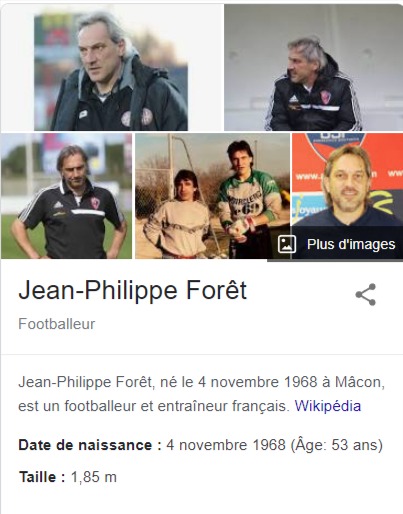403x514 pixels.
Task: Click the club crest on the polo shirt
Action: (95, 202)
